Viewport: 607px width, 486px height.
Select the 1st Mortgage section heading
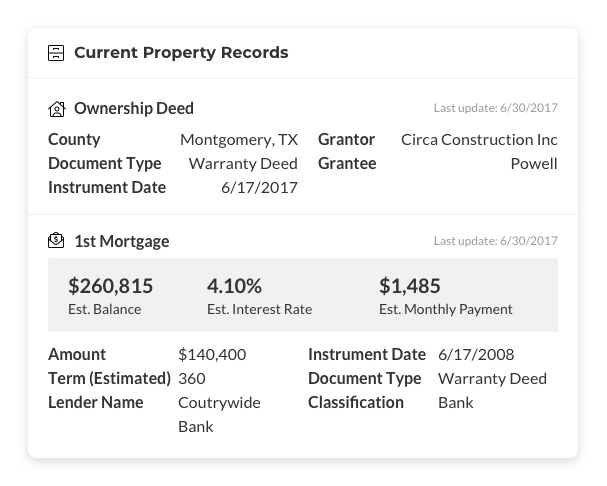tap(121, 241)
